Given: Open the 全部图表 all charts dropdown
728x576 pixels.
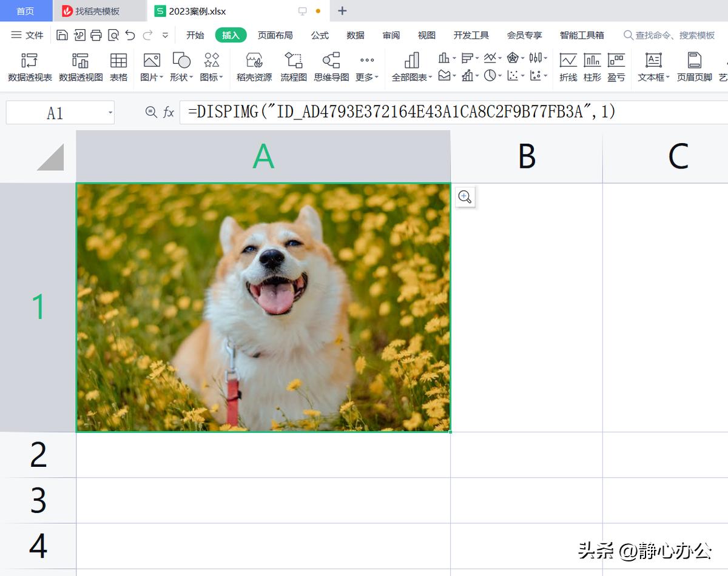Looking at the screenshot, I should 412,67.
